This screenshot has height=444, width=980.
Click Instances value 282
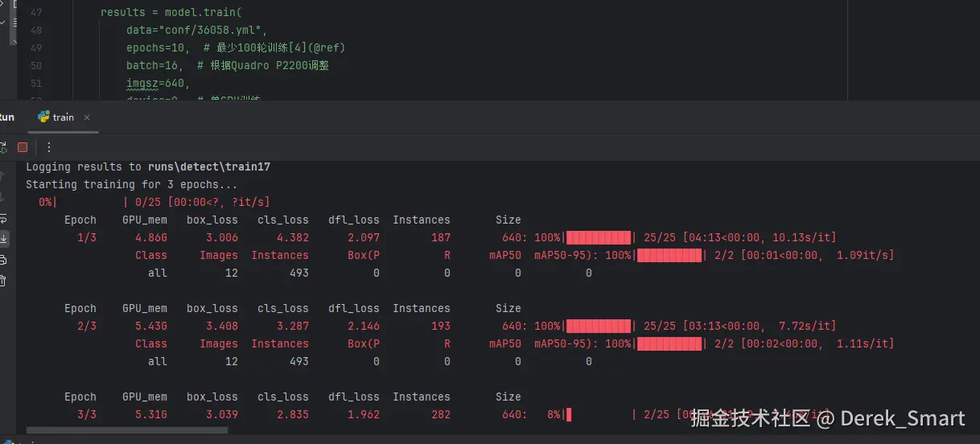point(441,414)
